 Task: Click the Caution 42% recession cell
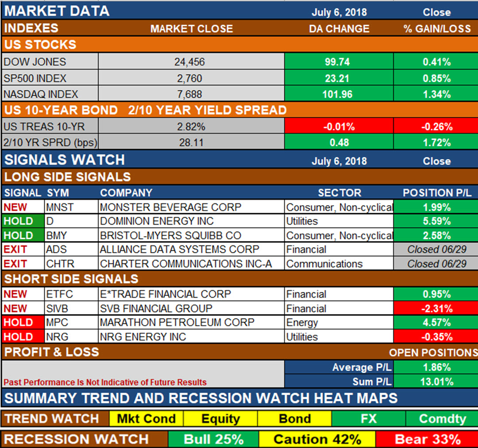point(317,439)
